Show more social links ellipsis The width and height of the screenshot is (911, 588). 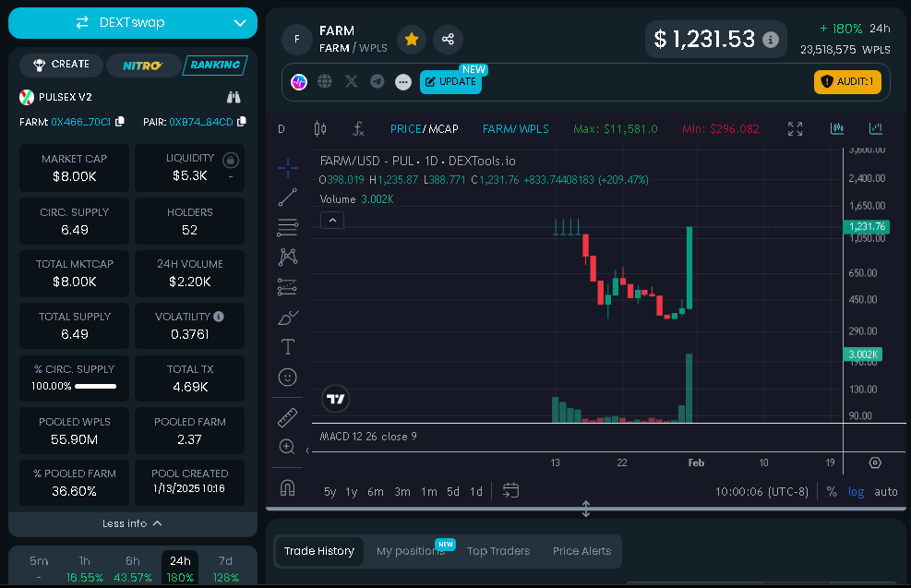(x=403, y=82)
